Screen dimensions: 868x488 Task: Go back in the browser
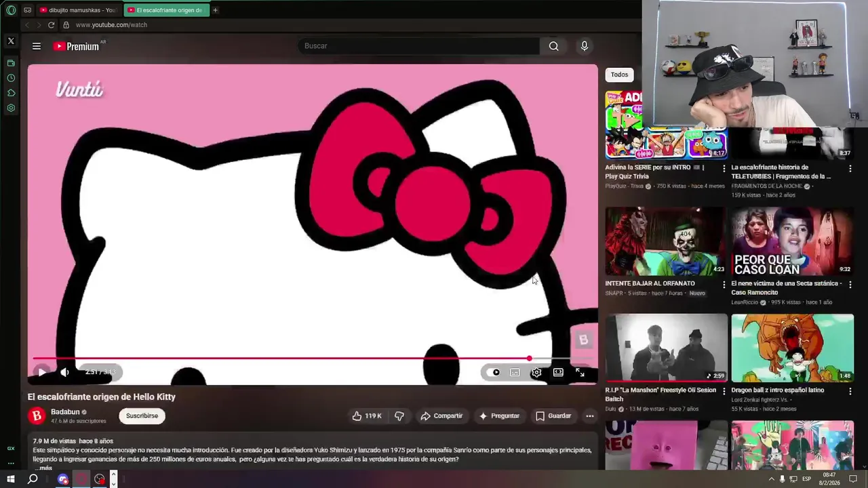point(26,25)
